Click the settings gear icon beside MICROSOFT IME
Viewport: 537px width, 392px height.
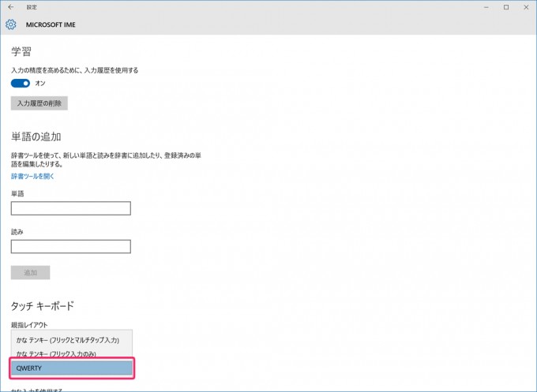(11, 24)
